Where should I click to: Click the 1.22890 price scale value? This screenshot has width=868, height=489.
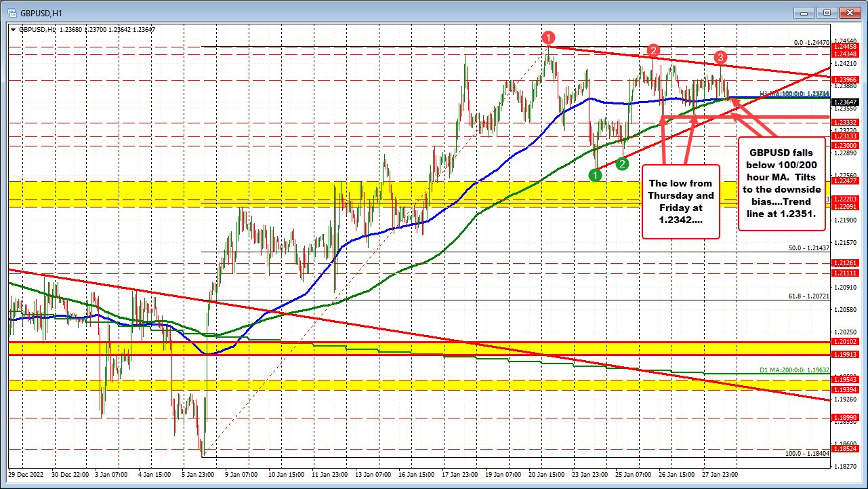(847, 153)
